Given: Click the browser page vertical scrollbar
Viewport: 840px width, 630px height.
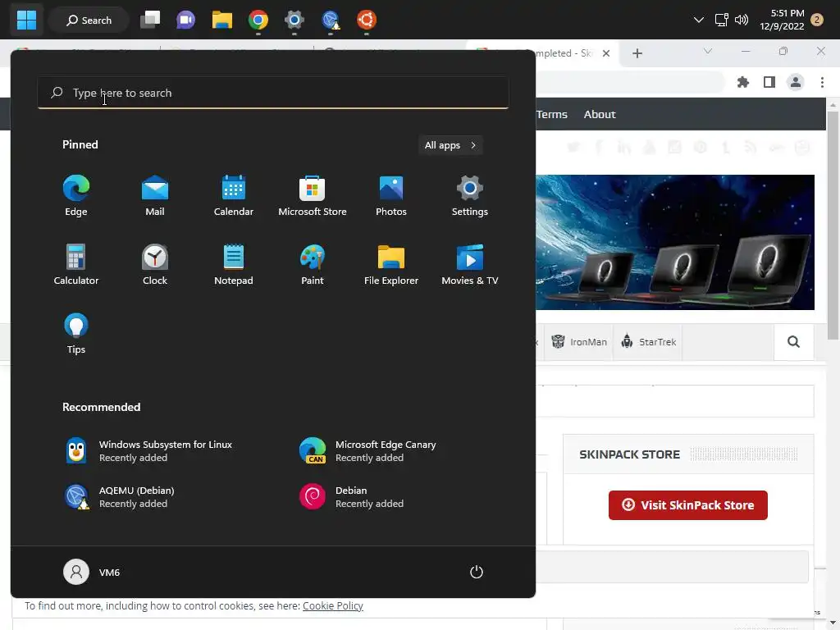Looking at the screenshot, I should click(x=833, y=225).
